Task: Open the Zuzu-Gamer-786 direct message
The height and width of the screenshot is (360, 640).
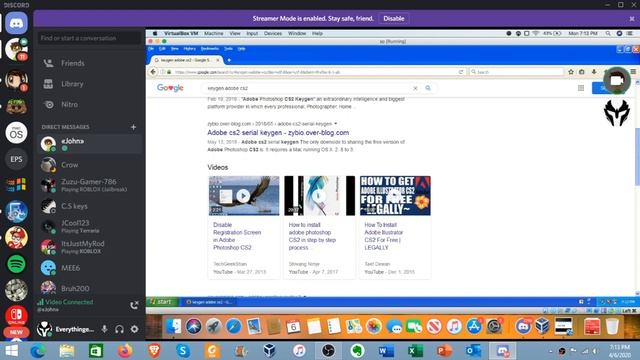Action: (90, 185)
